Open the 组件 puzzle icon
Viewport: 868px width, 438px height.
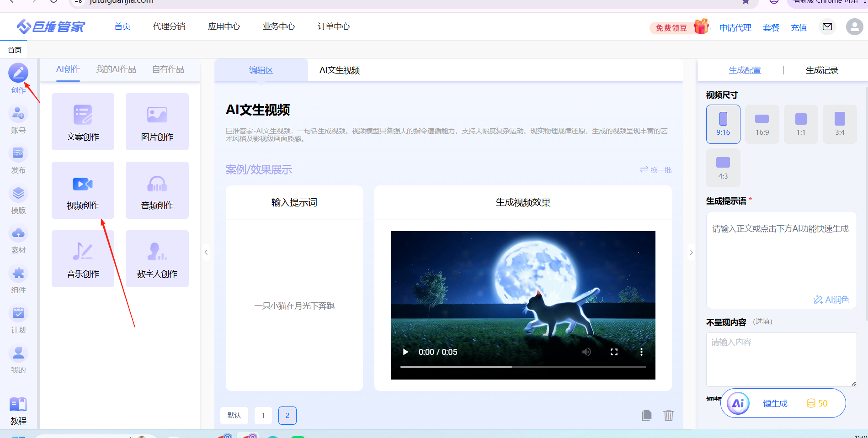pos(18,273)
